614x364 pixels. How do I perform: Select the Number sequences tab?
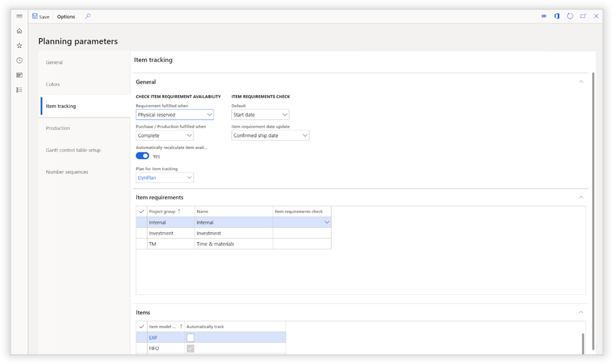tap(86, 172)
